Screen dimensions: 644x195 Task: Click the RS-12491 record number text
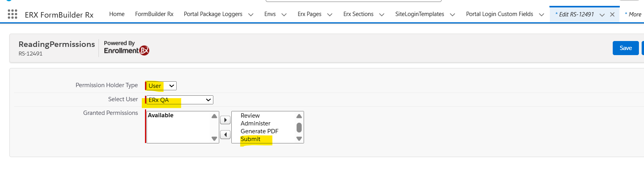30,54
